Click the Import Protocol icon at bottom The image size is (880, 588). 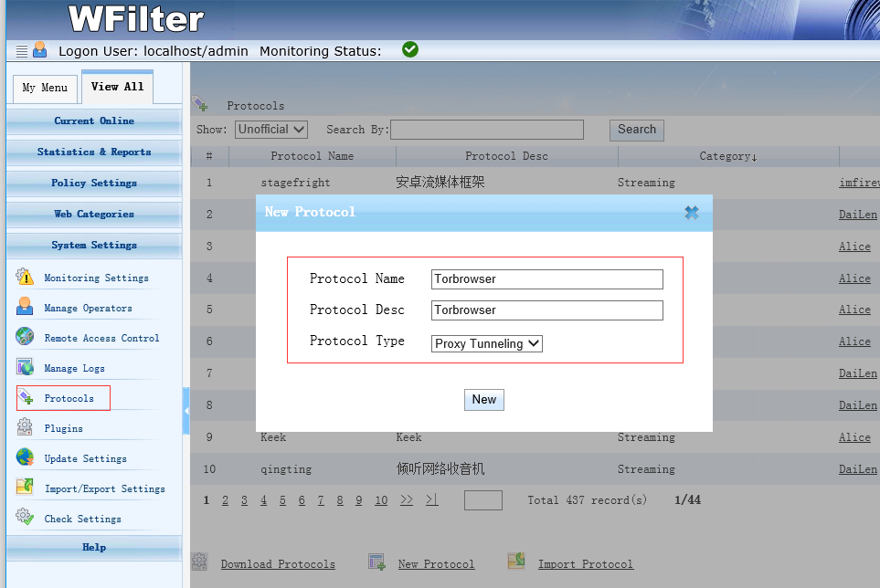[516, 561]
